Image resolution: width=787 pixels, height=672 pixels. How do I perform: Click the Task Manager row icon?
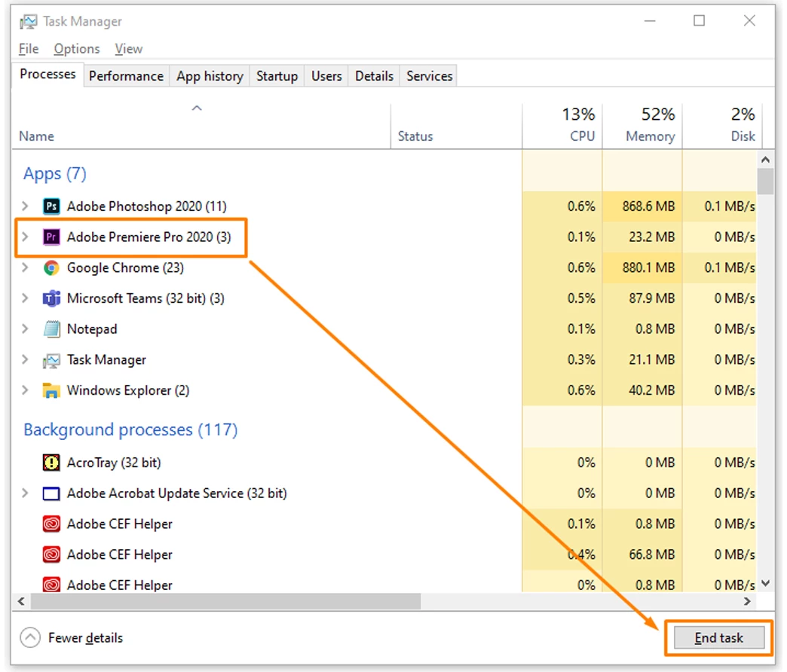pyautogui.click(x=51, y=360)
